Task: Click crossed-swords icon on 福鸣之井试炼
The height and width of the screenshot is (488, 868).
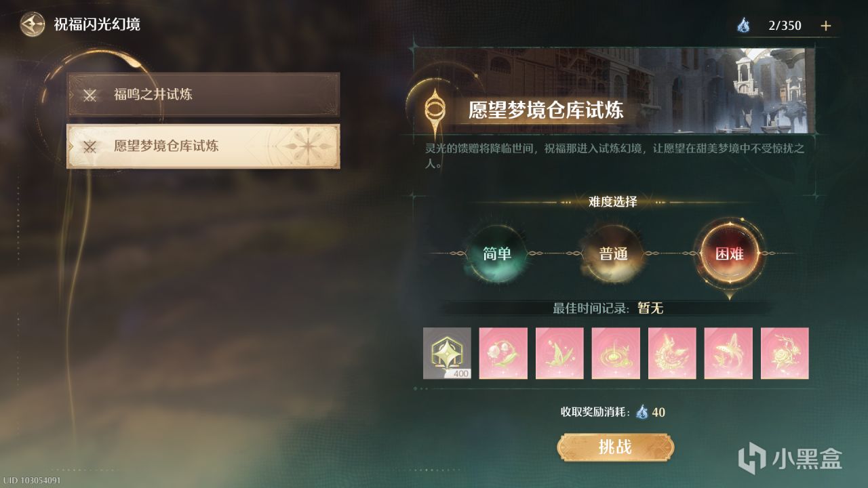Action: [90, 95]
